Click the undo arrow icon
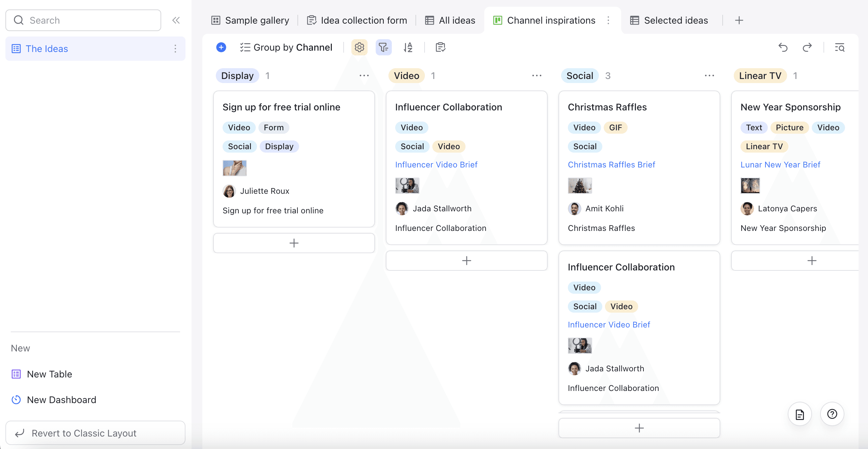 (x=783, y=47)
